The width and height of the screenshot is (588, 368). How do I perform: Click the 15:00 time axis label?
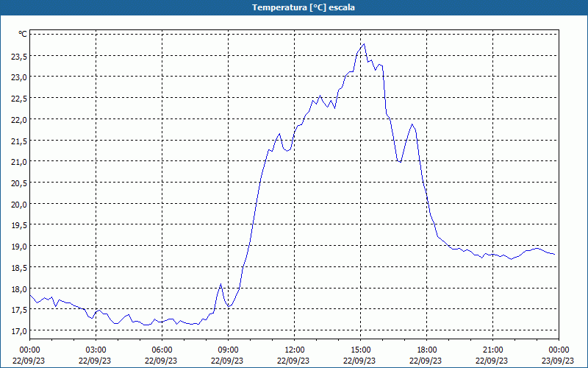(360, 350)
